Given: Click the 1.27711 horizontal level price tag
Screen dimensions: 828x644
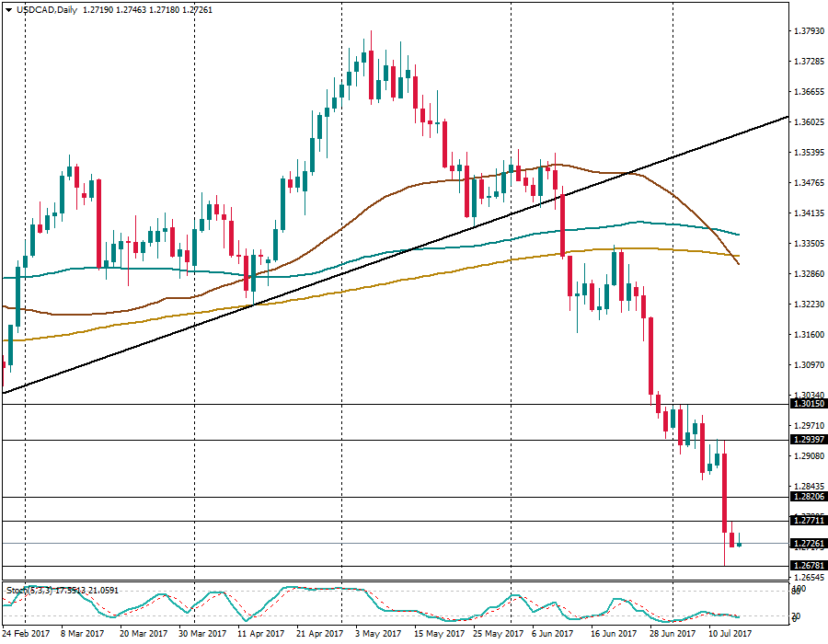Looking at the screenshot, I should (809, 521).
